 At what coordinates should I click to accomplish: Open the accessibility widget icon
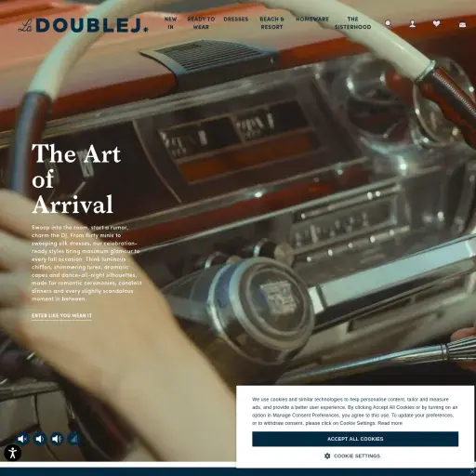click(13, 453)
